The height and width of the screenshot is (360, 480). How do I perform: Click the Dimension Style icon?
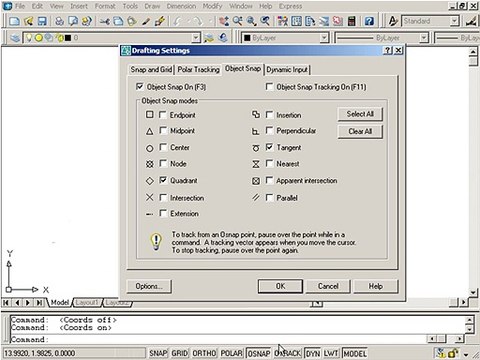coord(471,21)
